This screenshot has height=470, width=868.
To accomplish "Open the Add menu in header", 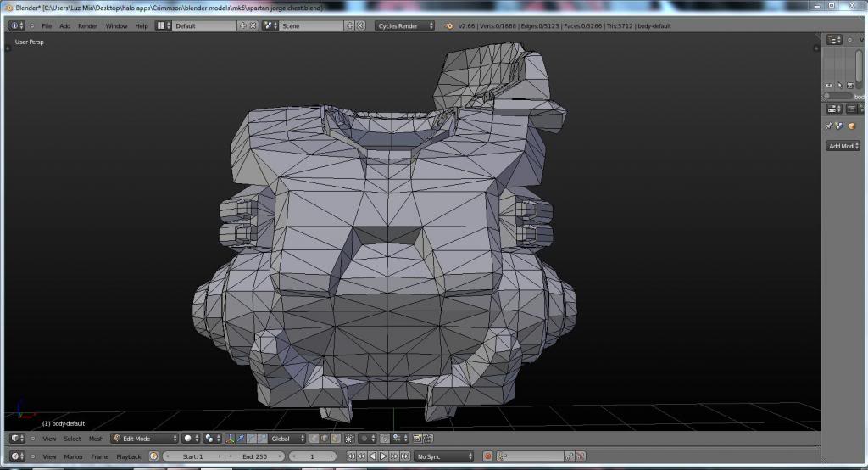I will 64,26.
